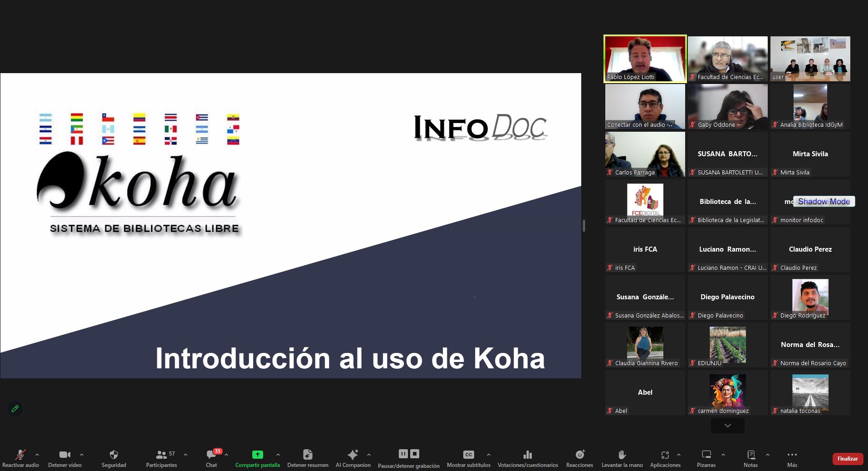Expand video options arrow next to Detener vídeo
868x471 pixels.
click(82, 455)
